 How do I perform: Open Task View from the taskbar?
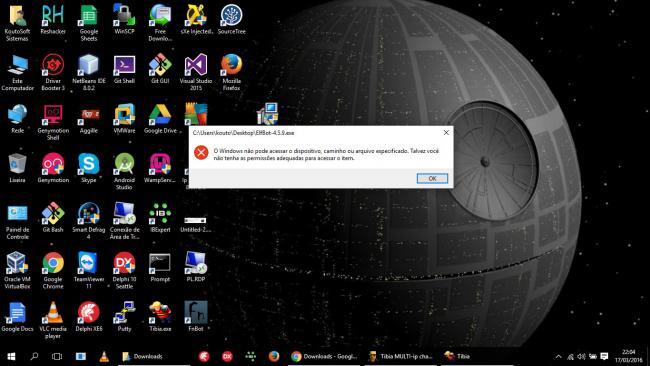pyautogui.click(x=57, y=356)
